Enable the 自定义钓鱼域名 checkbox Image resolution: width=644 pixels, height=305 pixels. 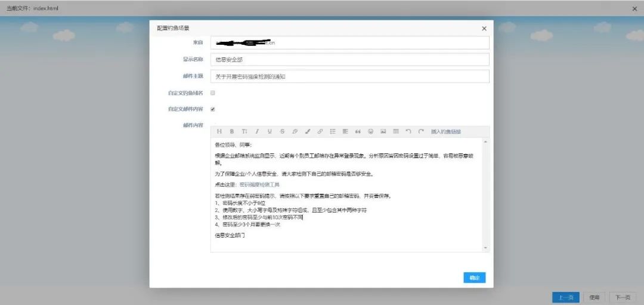(213, 93)
